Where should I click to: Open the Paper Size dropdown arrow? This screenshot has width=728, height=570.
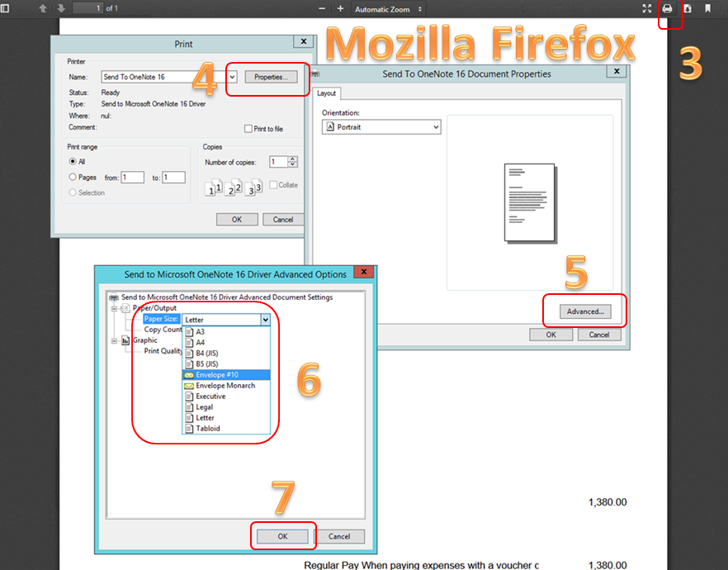[x=265, y=320]
